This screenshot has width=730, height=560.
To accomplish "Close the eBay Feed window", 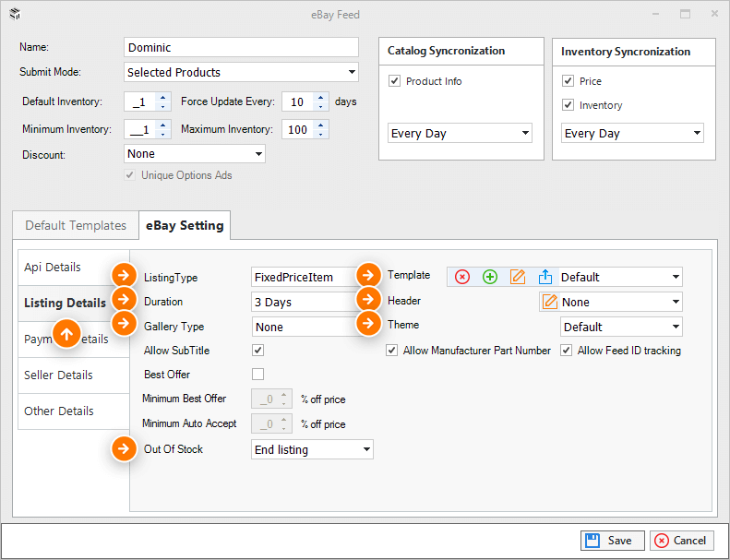I will click(x=714, y=14).
